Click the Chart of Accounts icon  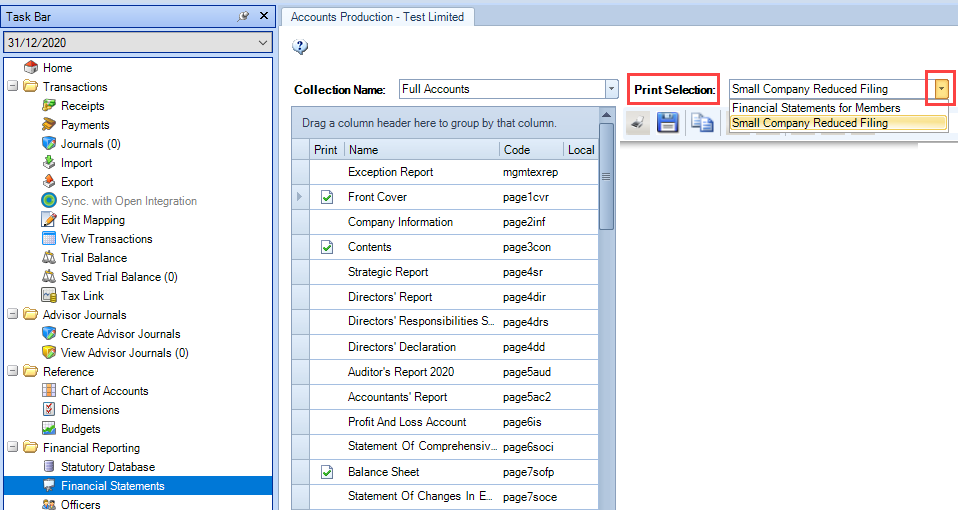pyautogui.click(x=49, y=391)
